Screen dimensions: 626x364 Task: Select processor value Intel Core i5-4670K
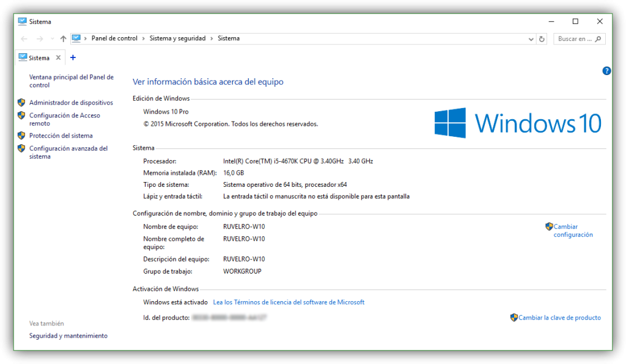point(298,161)
